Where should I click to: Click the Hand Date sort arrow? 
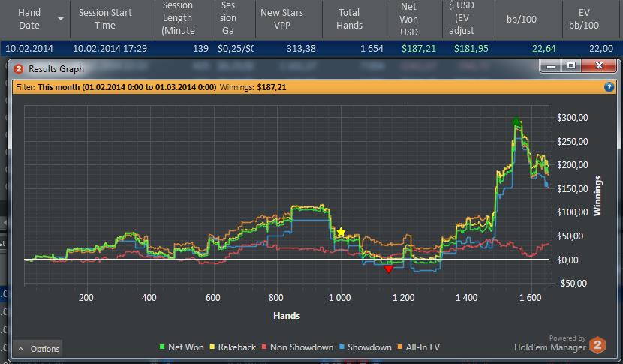pos(61,19)
